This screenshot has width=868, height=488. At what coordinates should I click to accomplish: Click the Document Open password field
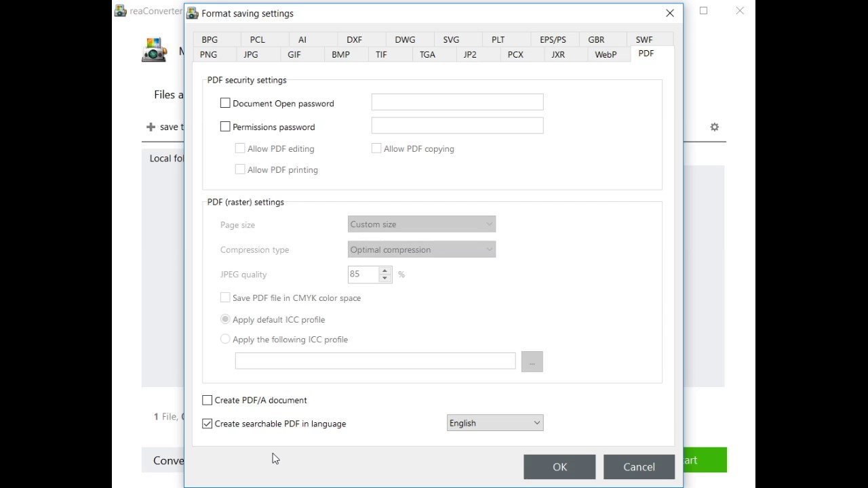tap(457, 102)
